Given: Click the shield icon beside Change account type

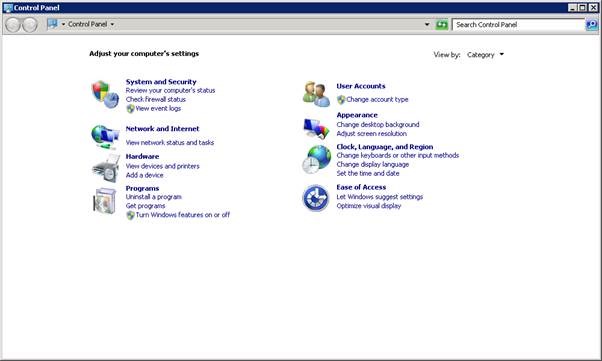Looking at the screenshot, I should 341,100.
